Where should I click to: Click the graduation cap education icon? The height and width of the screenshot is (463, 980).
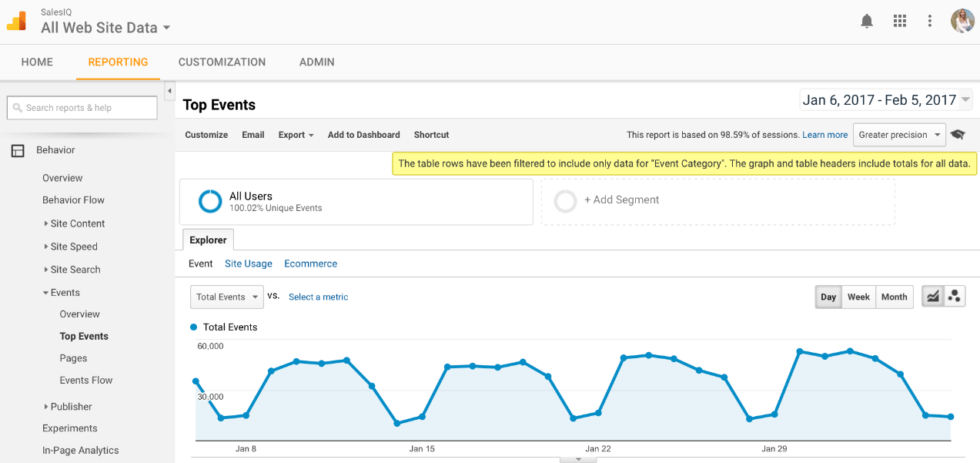[958, 135]
